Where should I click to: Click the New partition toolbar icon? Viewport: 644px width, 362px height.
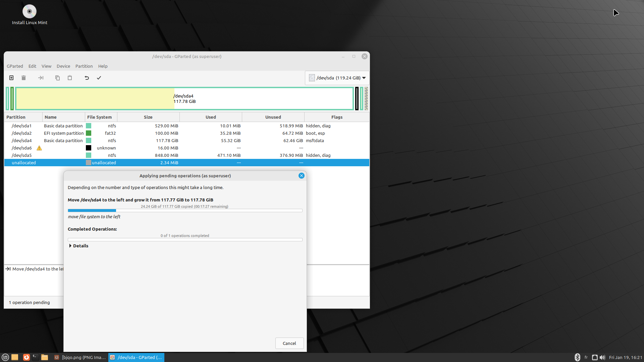11,78
